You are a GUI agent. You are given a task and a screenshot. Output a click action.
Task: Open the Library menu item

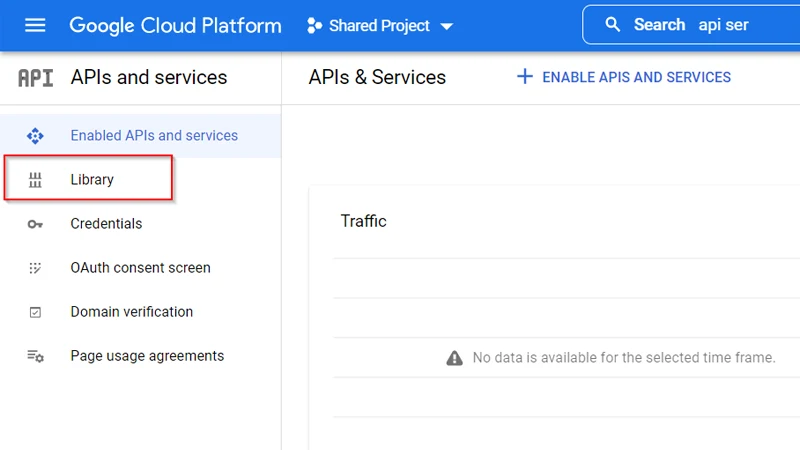pyautogui.click(x=92, y=180)
